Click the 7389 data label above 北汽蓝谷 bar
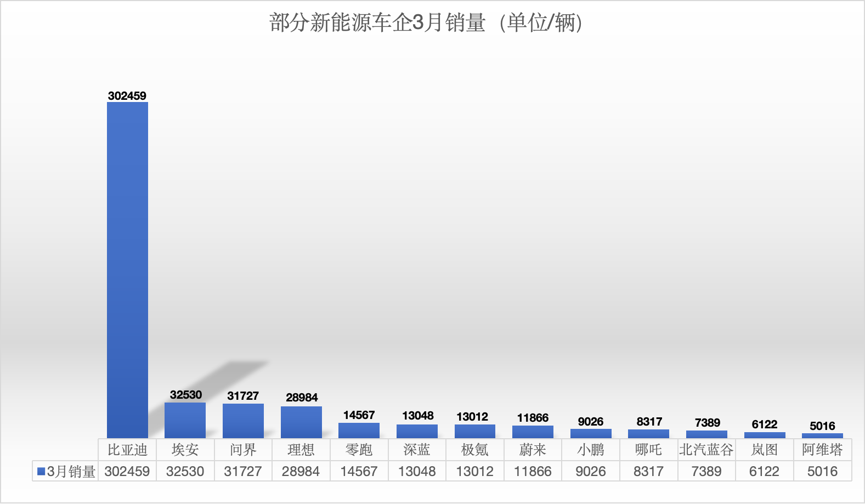The image size is (865, 504). pos(708,423)
